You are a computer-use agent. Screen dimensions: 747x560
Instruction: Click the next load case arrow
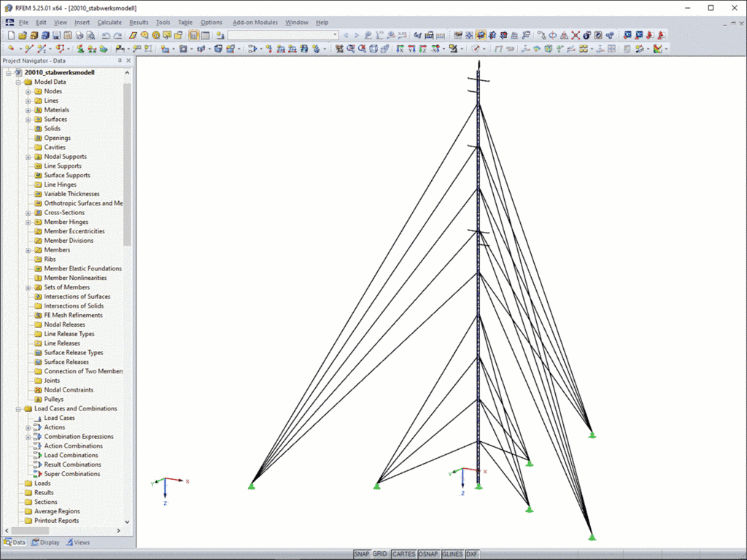point(356,35)
